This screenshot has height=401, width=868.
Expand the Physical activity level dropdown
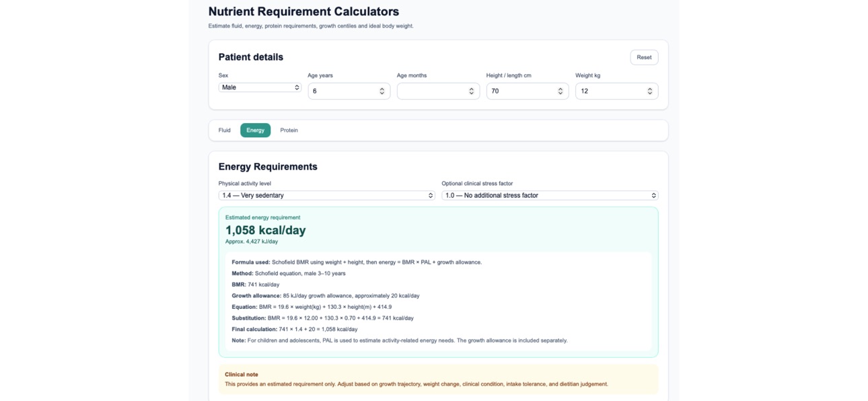click(327, 195)
